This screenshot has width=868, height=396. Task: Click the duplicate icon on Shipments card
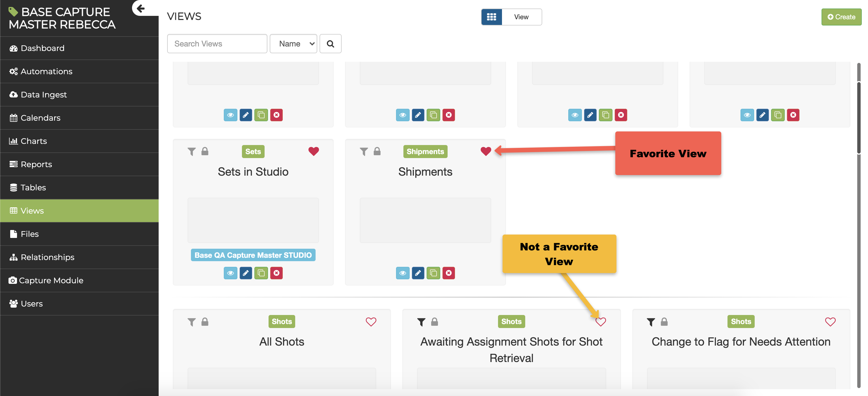[433, 273]
